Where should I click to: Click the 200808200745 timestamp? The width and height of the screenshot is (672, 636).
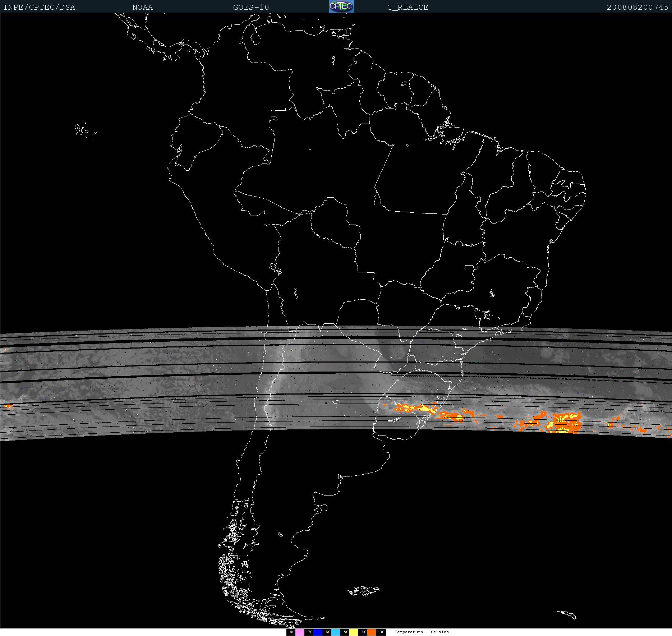tap(637, 7)
